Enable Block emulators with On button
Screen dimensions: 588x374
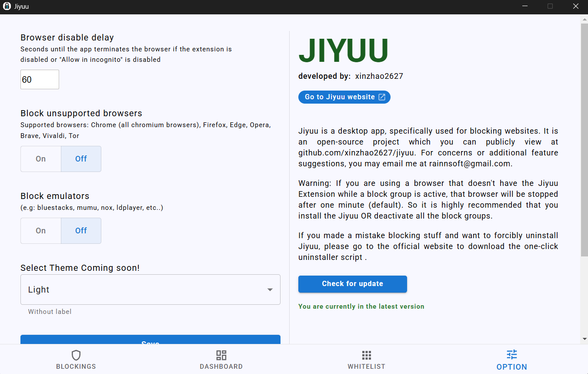(x=41, y=231)
